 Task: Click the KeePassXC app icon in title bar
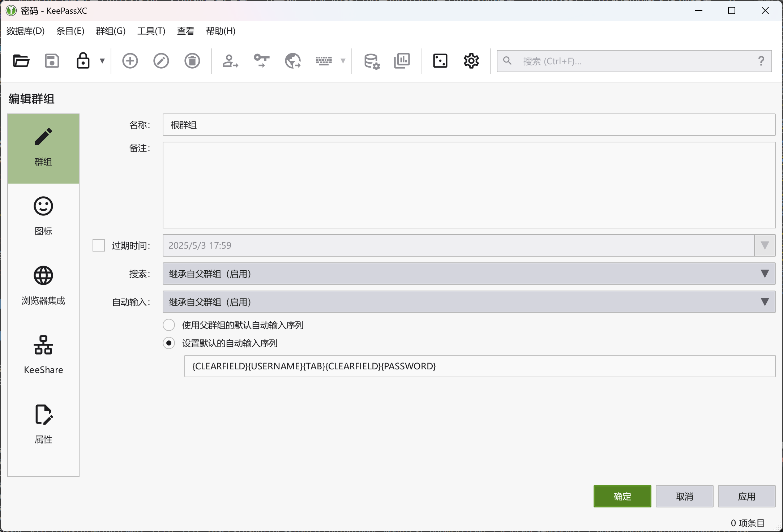(x=11, y=10)
